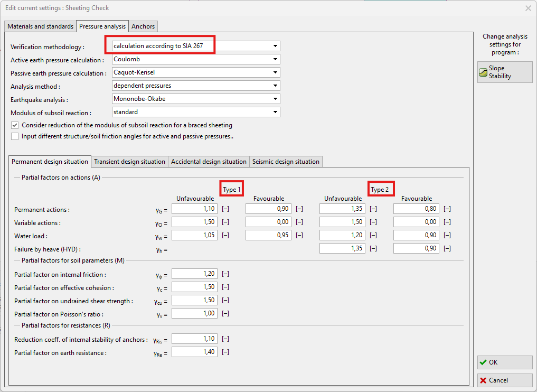Click the partial factor on earth resistance field
The image size is (537, 392).
(x=194, y=352)
